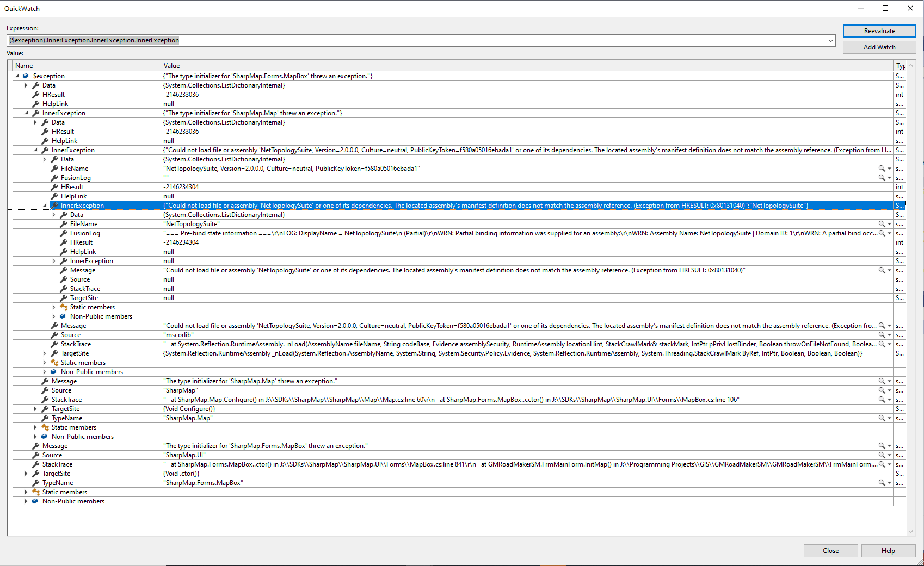
Task: Click the Close button
Action: (830, 550)
